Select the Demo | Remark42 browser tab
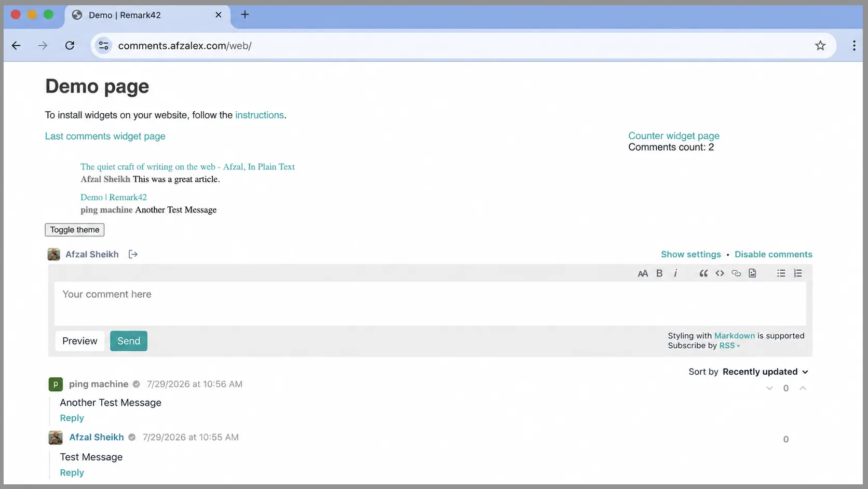Screen dimensions: 868x489 (x=147, y=15)
